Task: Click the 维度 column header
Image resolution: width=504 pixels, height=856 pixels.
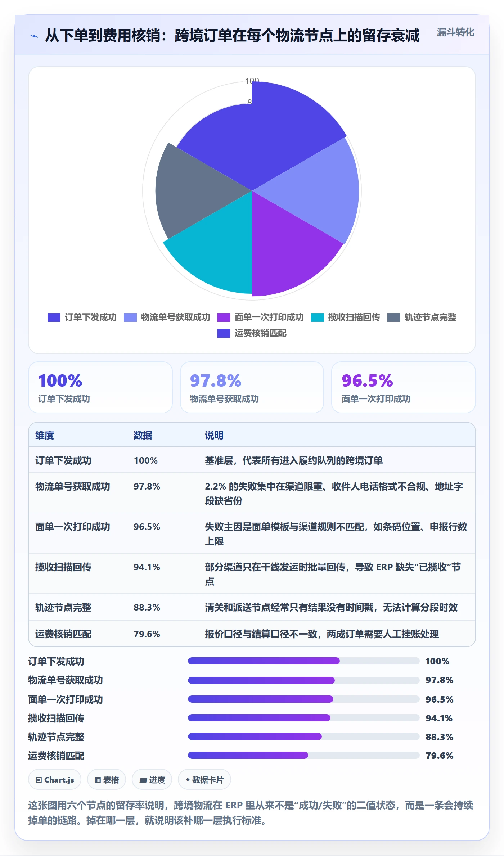Action: (45, 435)
